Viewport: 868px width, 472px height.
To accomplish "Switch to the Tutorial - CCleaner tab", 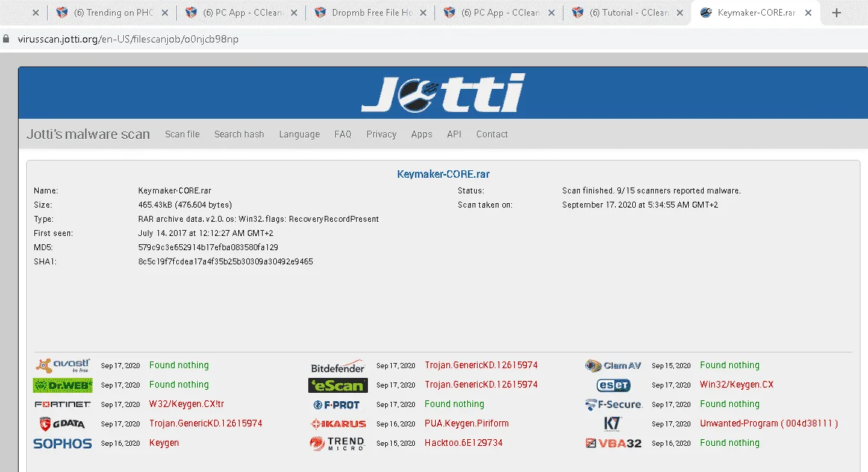I will tap(627, 12).
